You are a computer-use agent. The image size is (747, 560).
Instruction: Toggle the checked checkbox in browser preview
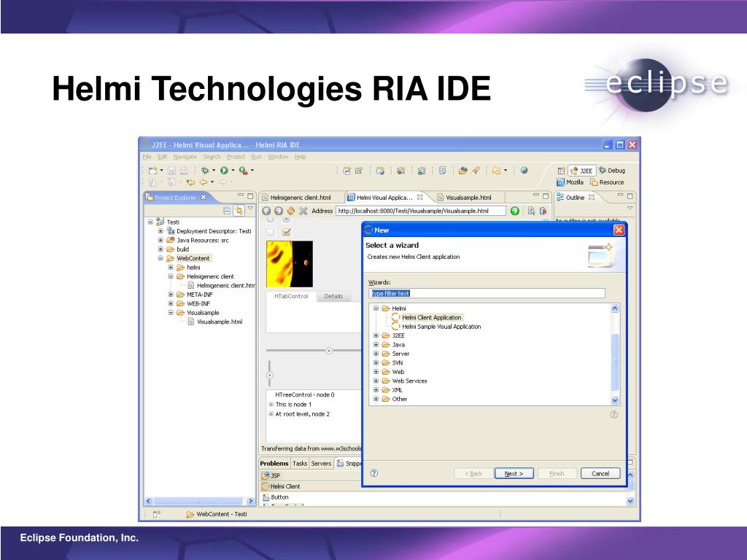(x=286, y=232)
